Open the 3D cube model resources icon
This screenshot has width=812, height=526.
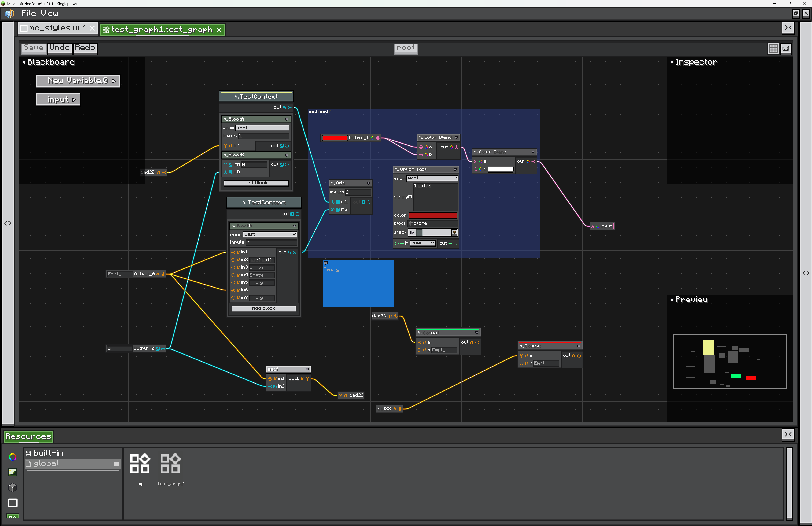pos(13,488)
